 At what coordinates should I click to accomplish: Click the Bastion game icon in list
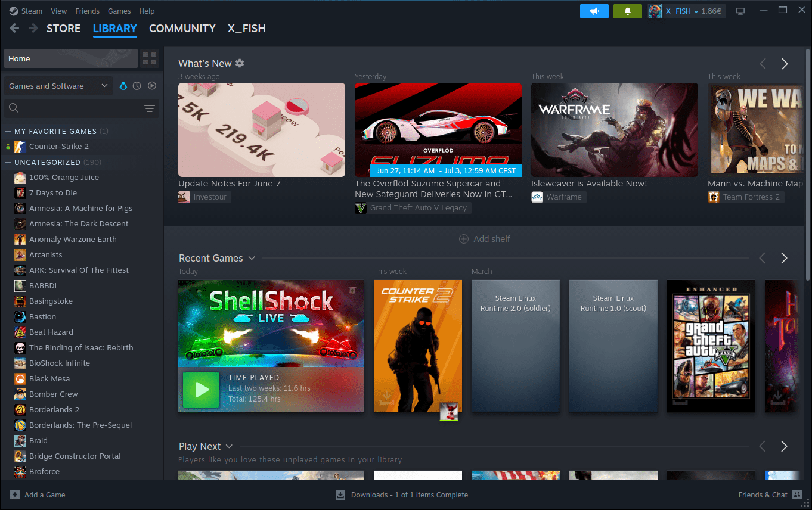(x=20, y=316)
